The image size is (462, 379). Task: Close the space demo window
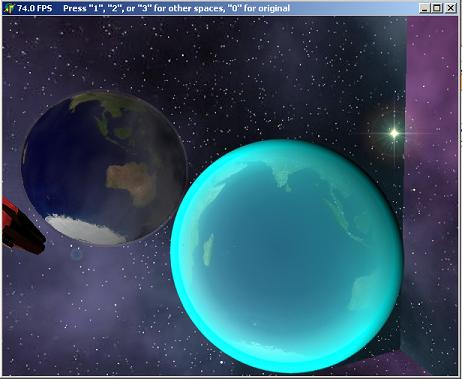[451, 8]
